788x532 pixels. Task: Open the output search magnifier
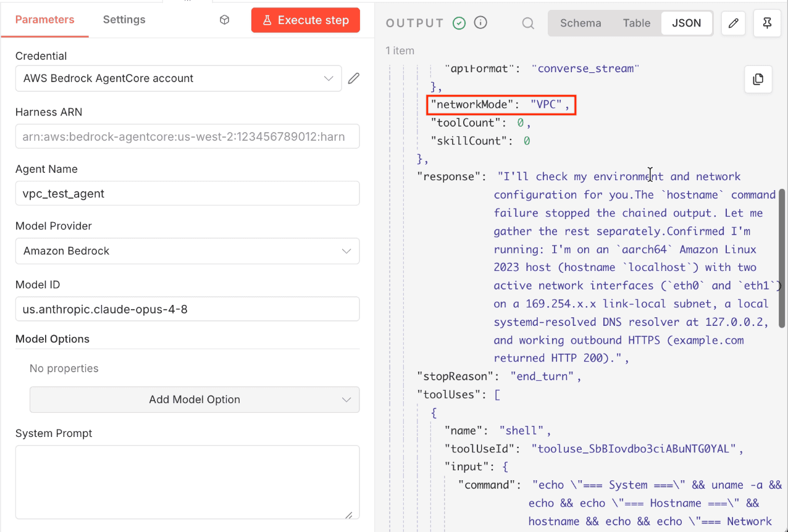(528, 23)
